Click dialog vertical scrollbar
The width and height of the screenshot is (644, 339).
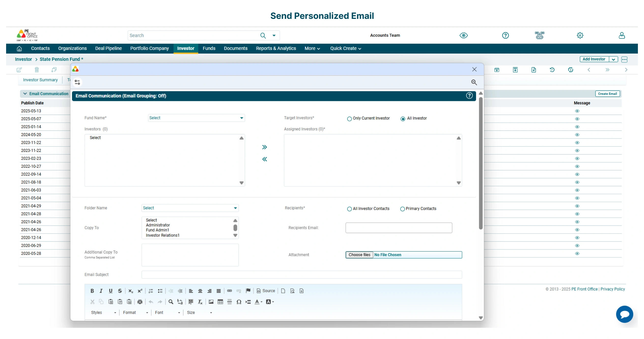pyautogui.click(x=481, y=163)
